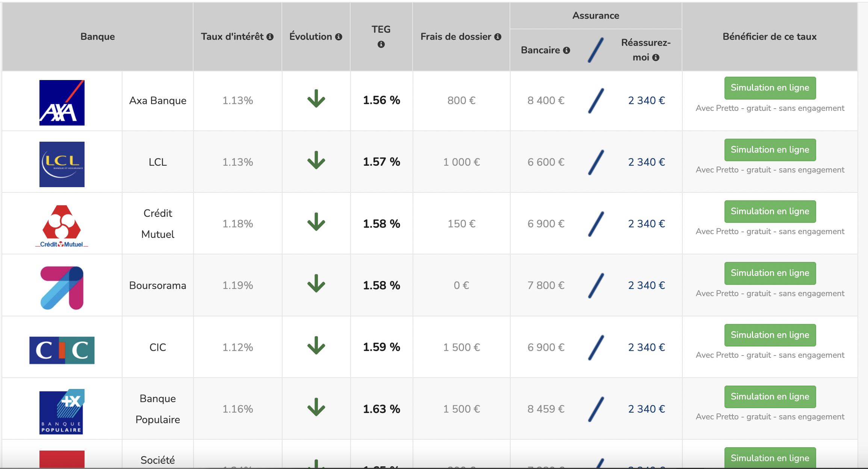Click Simulation en ligne for Axa Banque

pos(770,88)
